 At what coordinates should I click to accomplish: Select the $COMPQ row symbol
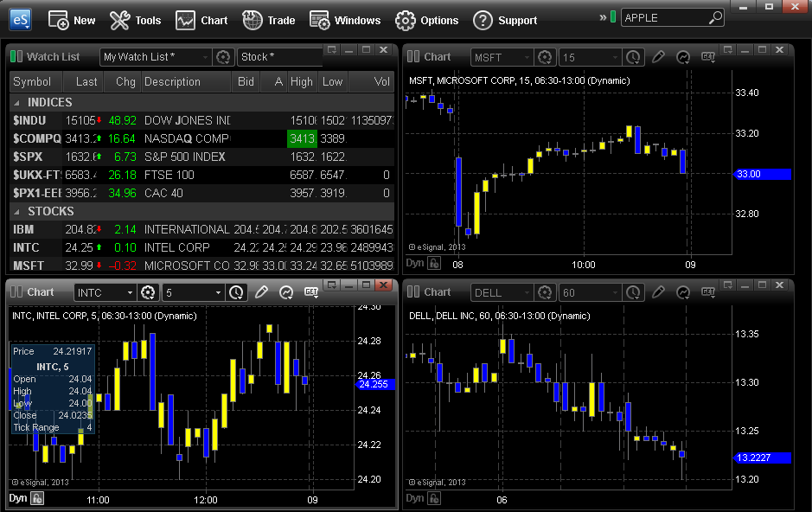tap(37, 138)
